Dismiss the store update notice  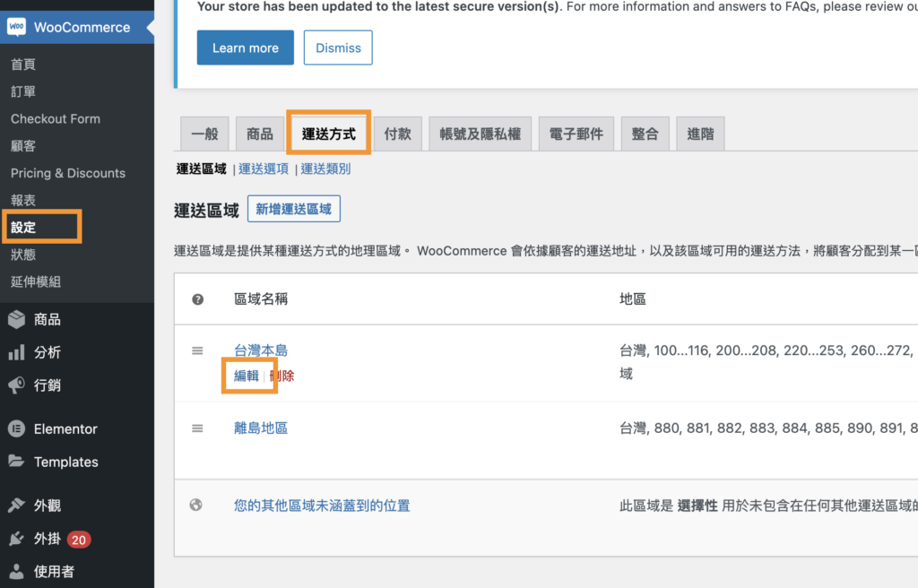pos(338,48)
